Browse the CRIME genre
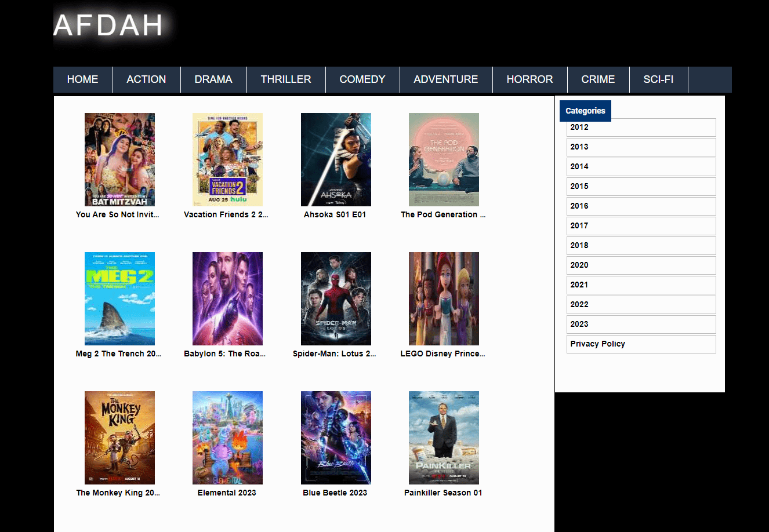 click(598, 79)
